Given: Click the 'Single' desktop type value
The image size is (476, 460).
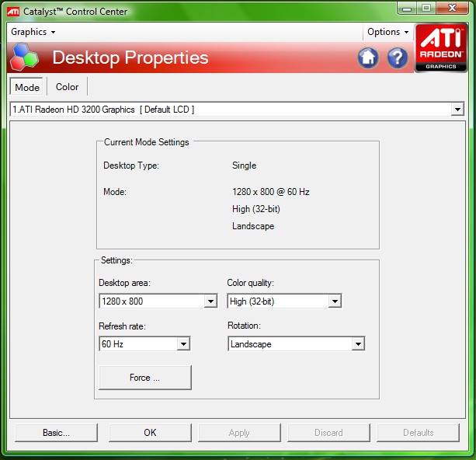Looking at the screenshot, I should point(244,166).
